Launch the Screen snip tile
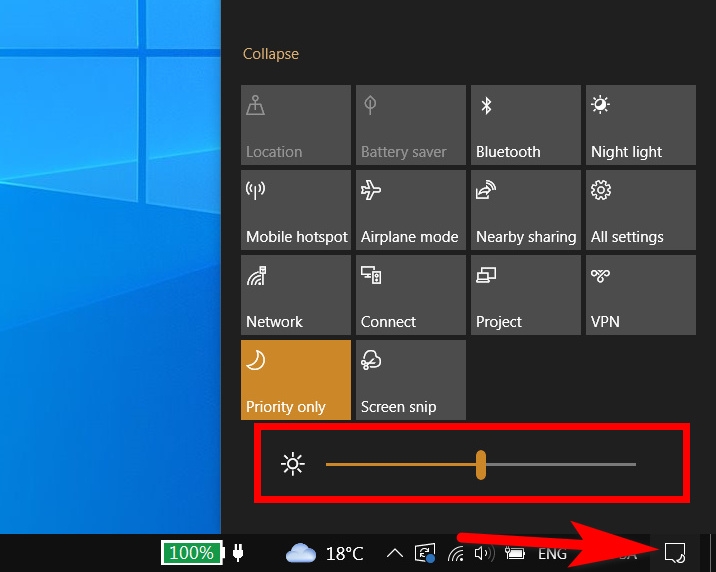This screenshot has width=716, height=572. click(x=411, y=380)
